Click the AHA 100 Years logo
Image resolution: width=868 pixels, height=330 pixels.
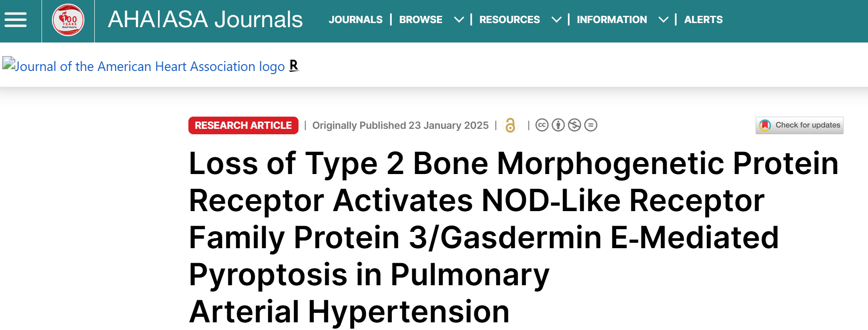tap(68, 20)
